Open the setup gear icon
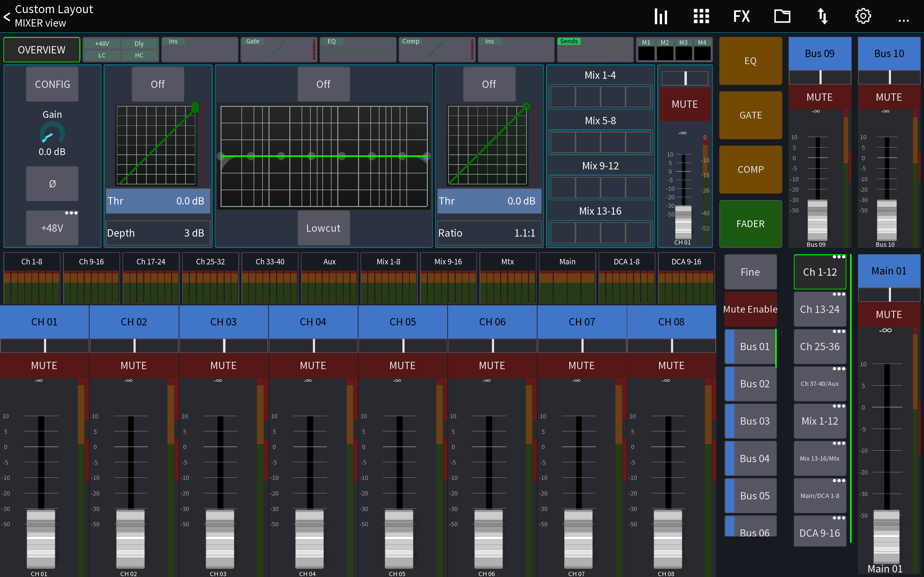Image resolution: width=924 pixels, height=577 pixels. click(864, 16)
